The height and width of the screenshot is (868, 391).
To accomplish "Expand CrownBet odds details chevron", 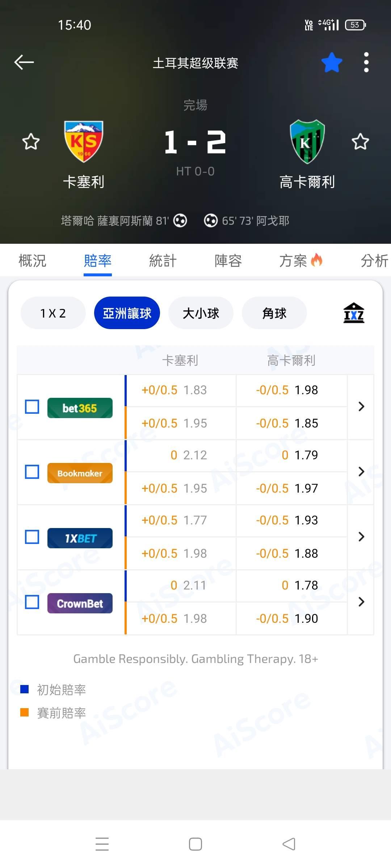I will point(361,602).
